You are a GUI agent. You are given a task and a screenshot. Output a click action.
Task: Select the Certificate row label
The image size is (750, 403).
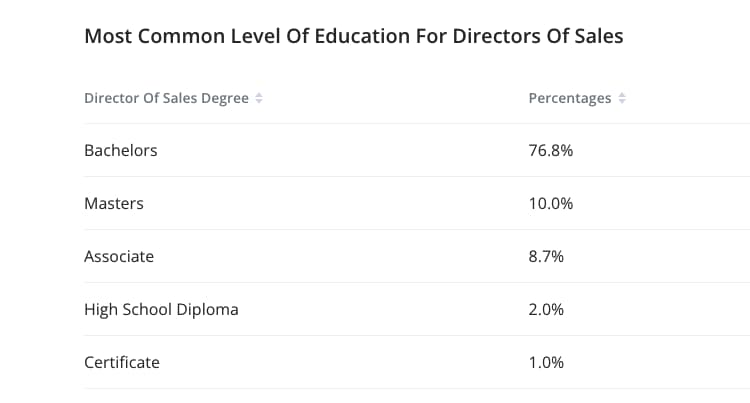coord(122,362)
